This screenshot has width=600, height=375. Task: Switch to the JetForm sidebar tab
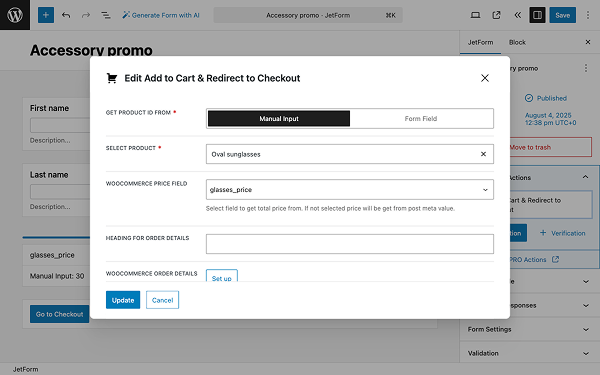coord(480,42)
